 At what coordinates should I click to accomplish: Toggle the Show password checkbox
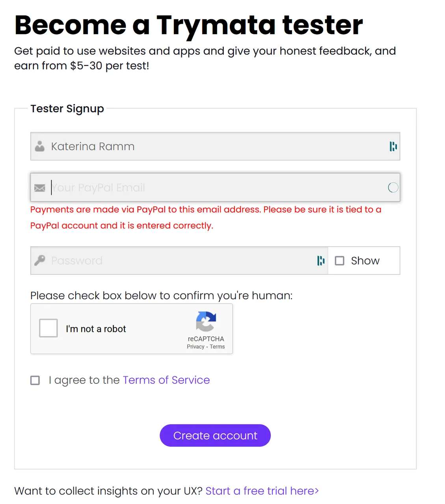[x=339, y=261]
